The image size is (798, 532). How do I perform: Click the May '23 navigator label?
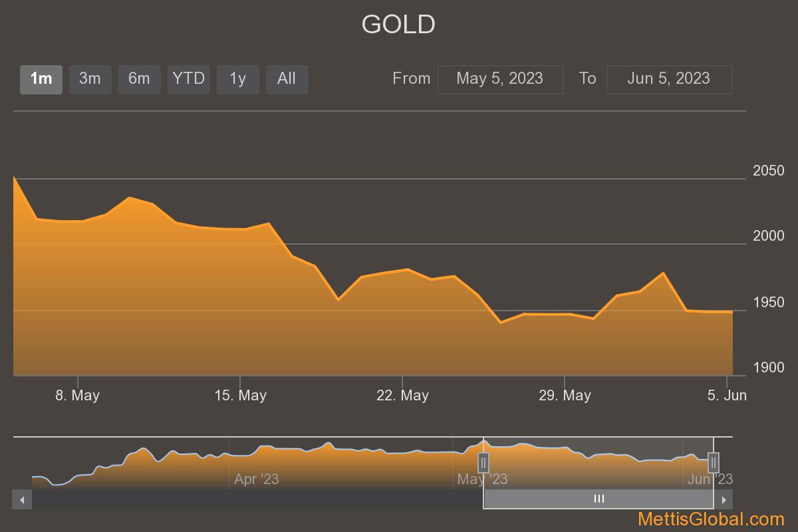(483, 479)
